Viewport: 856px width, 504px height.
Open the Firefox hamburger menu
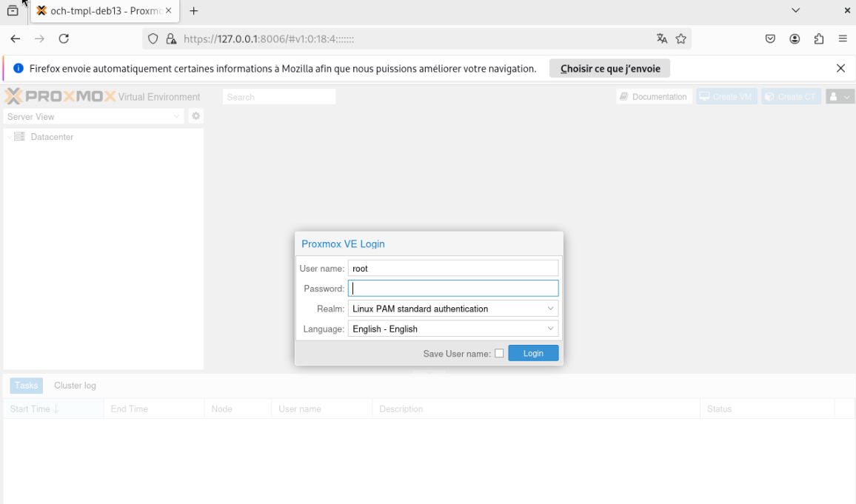843,38
